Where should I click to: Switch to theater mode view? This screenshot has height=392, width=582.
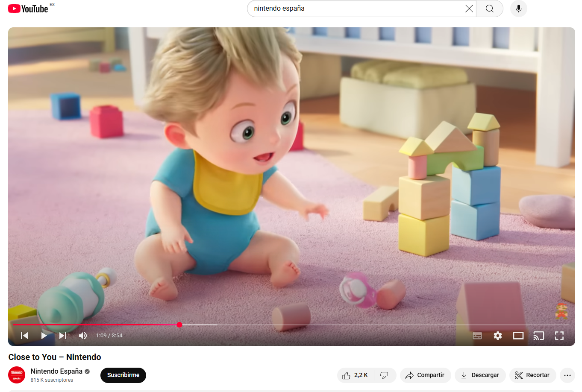pos(518,336)
